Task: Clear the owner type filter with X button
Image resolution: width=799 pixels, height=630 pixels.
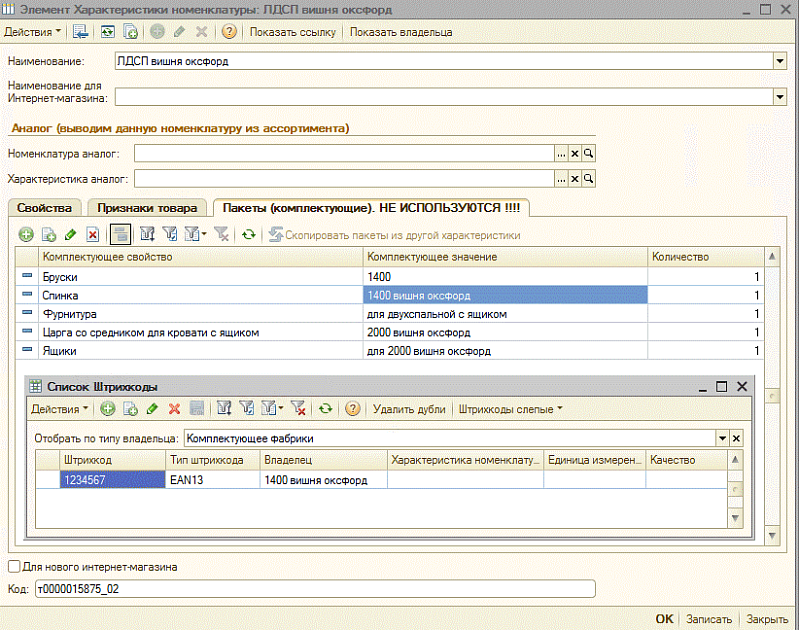Action: point(736,438)
